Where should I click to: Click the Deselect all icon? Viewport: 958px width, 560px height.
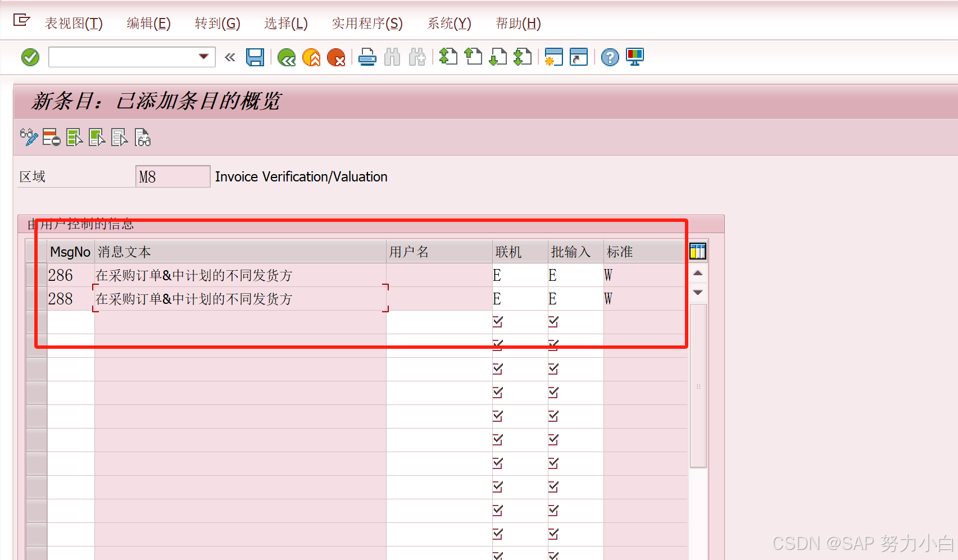coord(120,137)
